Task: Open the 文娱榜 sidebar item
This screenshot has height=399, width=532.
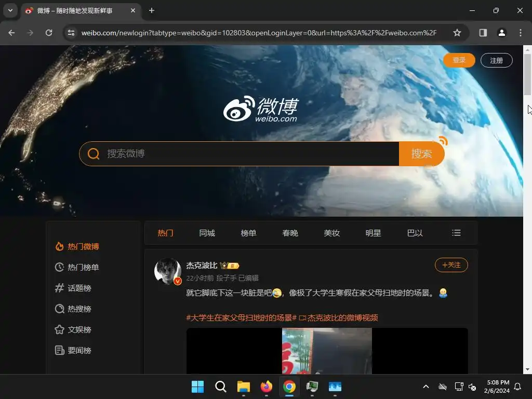Action: (x=73, y=329)
